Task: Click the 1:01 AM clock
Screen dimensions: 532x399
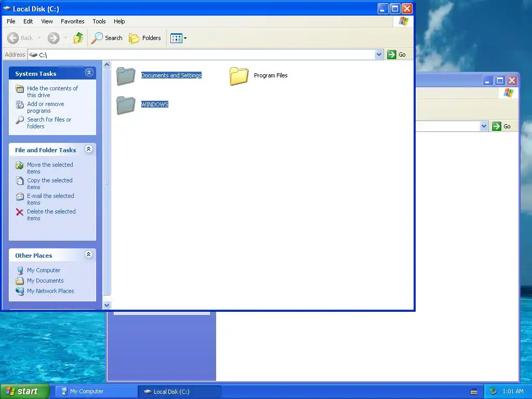Action: click(x=513, y=391)
